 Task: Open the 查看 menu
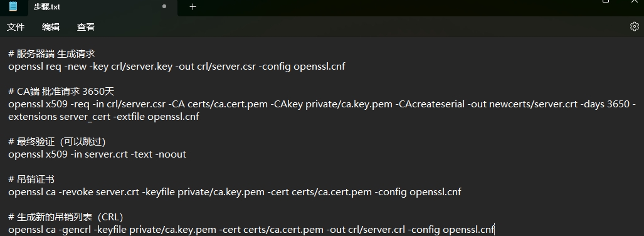[x=86, y=27]
